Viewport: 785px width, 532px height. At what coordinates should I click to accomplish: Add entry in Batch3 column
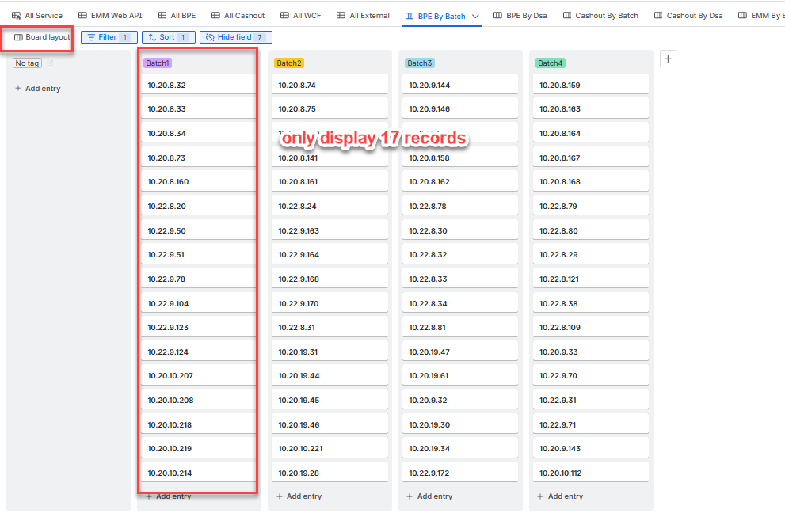[429, 496]
